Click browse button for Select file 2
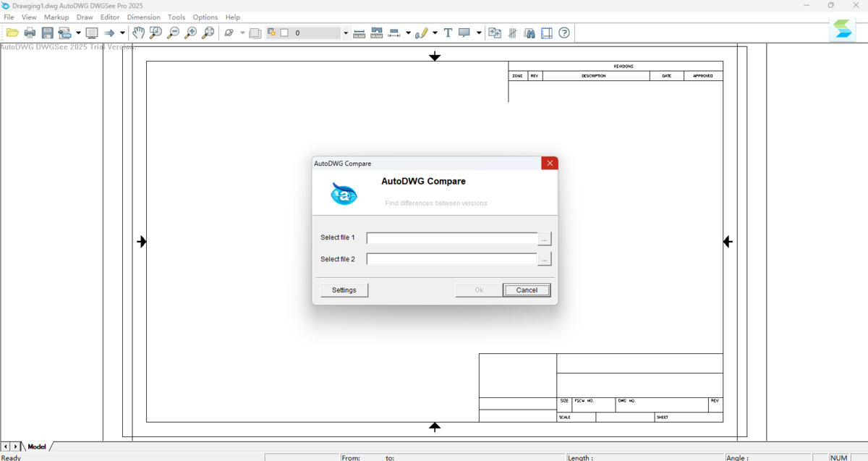The height and width of the screenshot is (461, 868). [545, 259]
